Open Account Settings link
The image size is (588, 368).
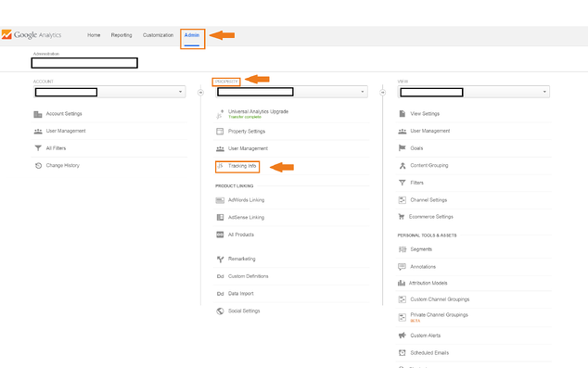pos(64,113)
